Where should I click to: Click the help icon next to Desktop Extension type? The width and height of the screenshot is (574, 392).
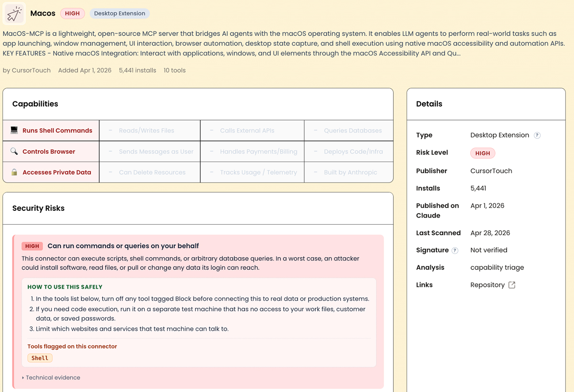(537, 135)
